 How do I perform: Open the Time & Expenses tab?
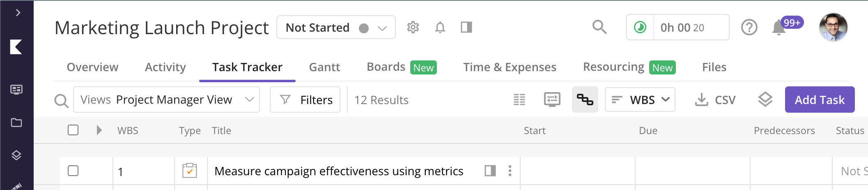pyautogui.click(x=510, y=67)
